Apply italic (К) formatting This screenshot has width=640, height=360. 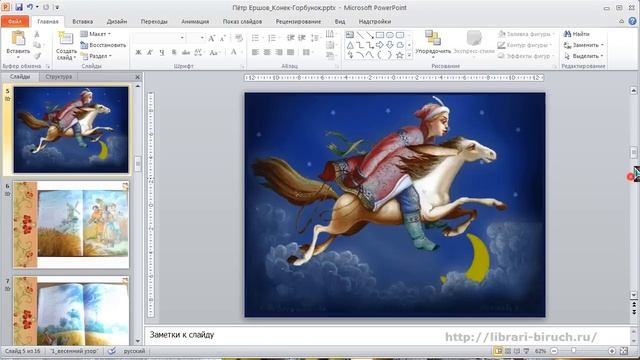(x=150, y=52)
